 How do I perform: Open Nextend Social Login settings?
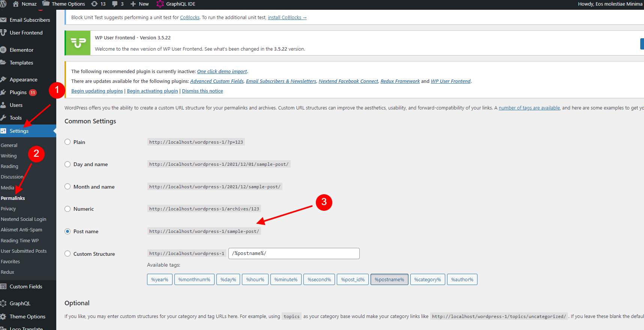24,219
